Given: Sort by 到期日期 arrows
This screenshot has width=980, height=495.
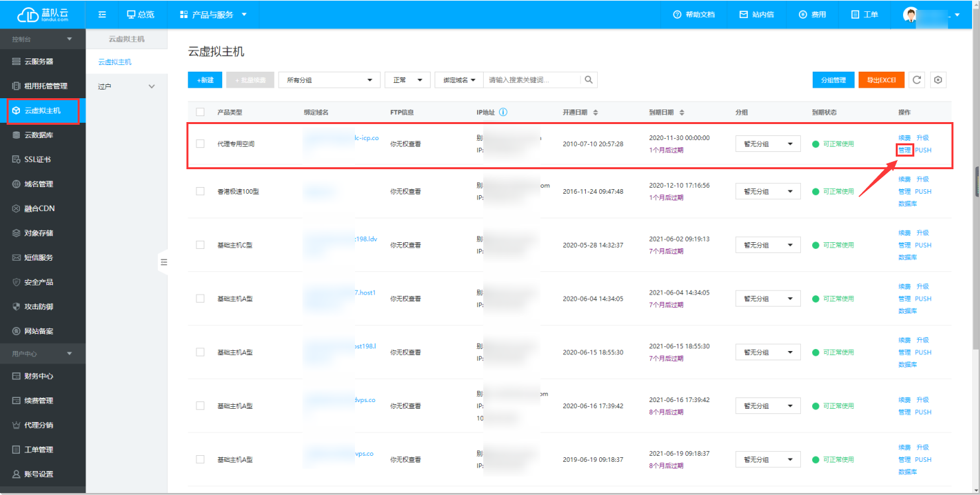Looking at the screenshot, I should point(682,112).
